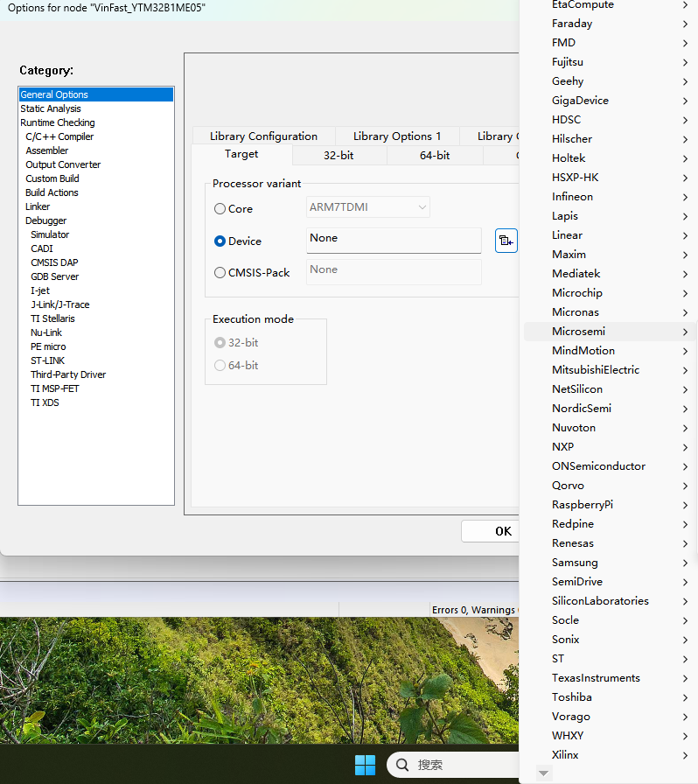698x784 pixels.
Task: Expand the Nuvoton submenu arrow
Action: pyautogui.click(x=685, y=428)
